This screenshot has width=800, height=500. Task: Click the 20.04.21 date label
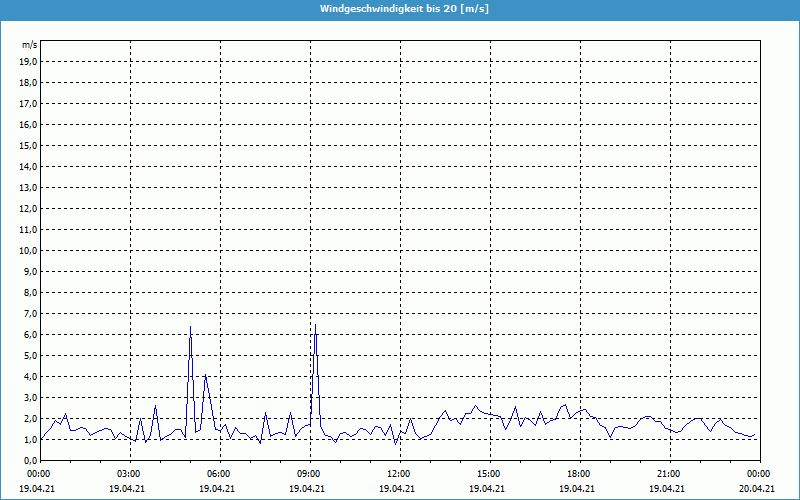(758, 489)
